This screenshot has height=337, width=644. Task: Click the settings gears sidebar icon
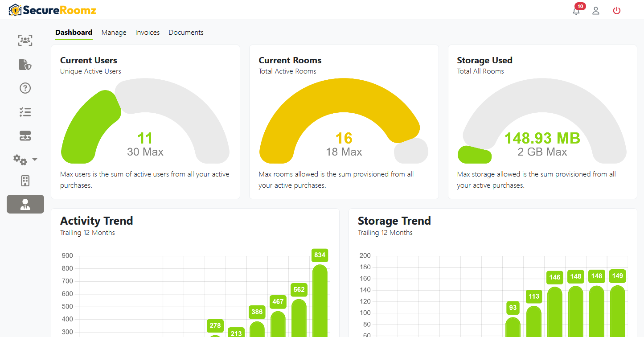coord(20,160)
